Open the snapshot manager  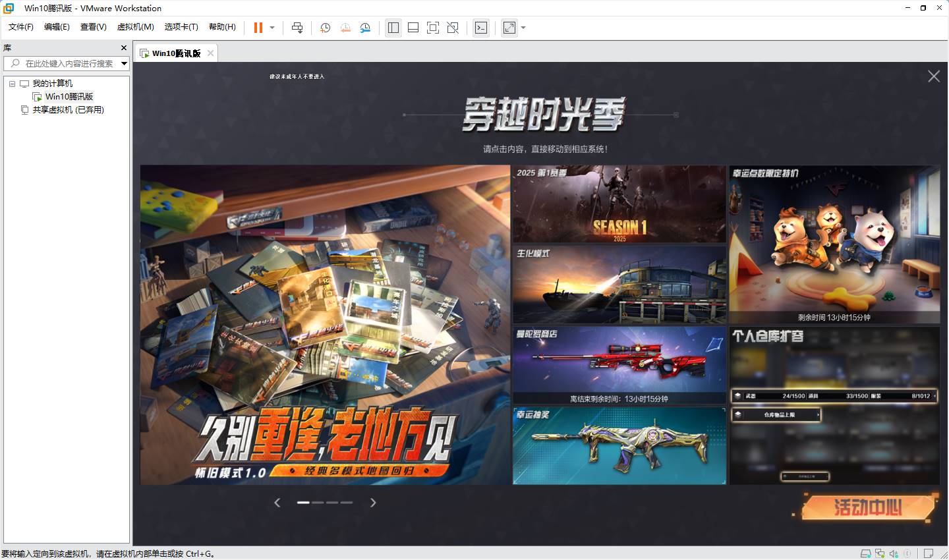click(x=366, y=28)
